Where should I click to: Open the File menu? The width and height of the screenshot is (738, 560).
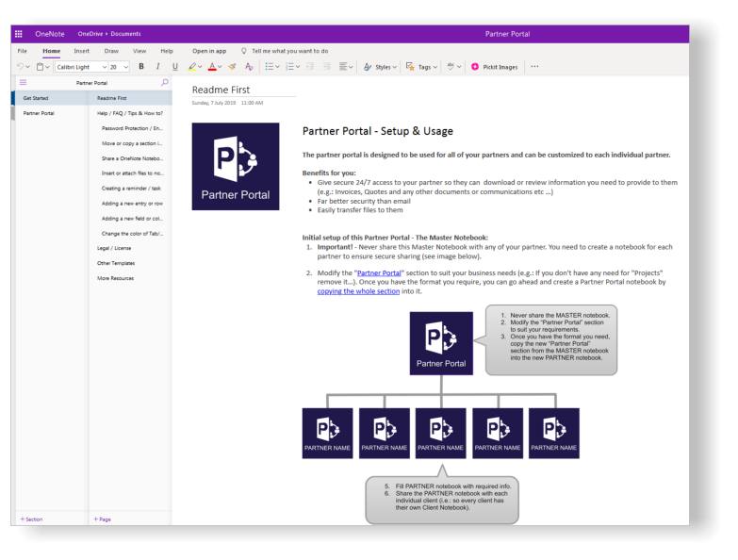point(22,51)
